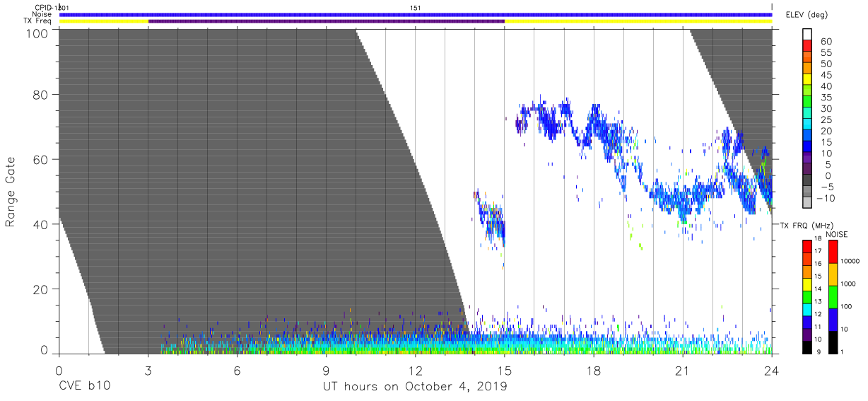Image resolution: width=868 pixels, height=401 pixels.
Task: Click the 'TX Freq' row label at top
Action: coord(38,21)
